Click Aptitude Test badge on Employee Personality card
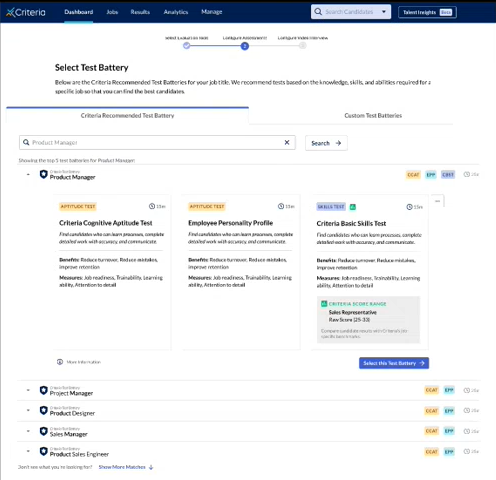The image size is (496, 480). point(207,206)
